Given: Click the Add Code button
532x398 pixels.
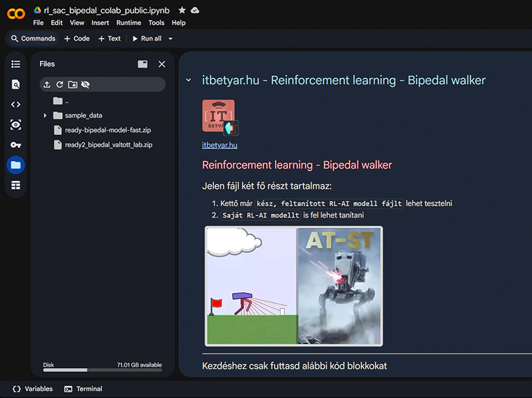Looking at the screenshot, I should (x=76, y=39).
